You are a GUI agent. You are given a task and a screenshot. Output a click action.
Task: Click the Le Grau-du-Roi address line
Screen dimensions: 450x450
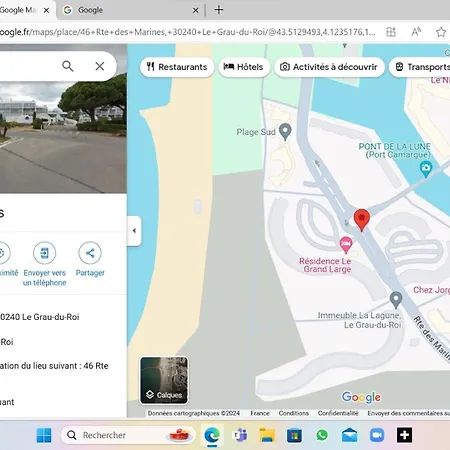(40, 317)
